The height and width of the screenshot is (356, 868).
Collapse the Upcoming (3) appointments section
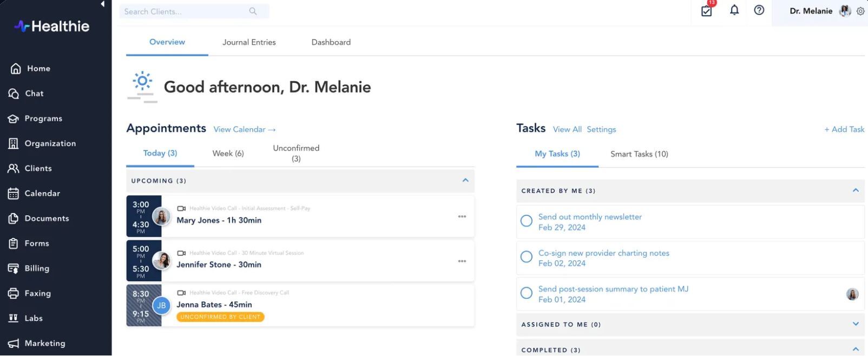coord(465,180)
